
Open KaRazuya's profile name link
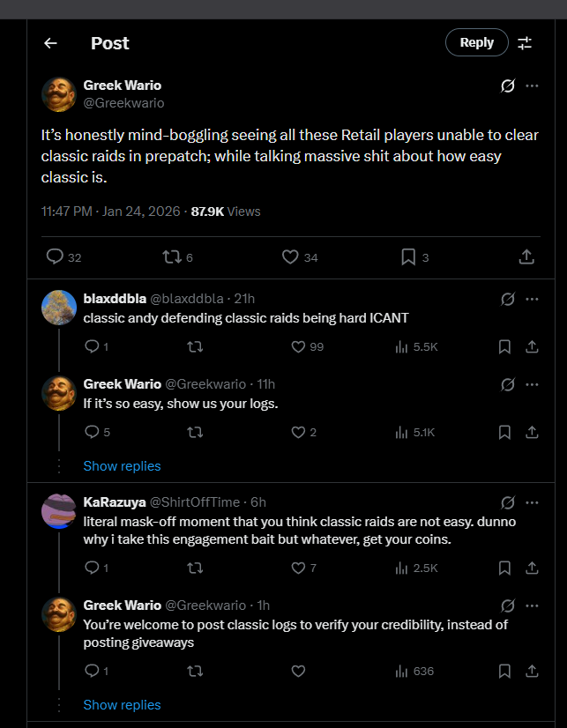pos(115,502)
